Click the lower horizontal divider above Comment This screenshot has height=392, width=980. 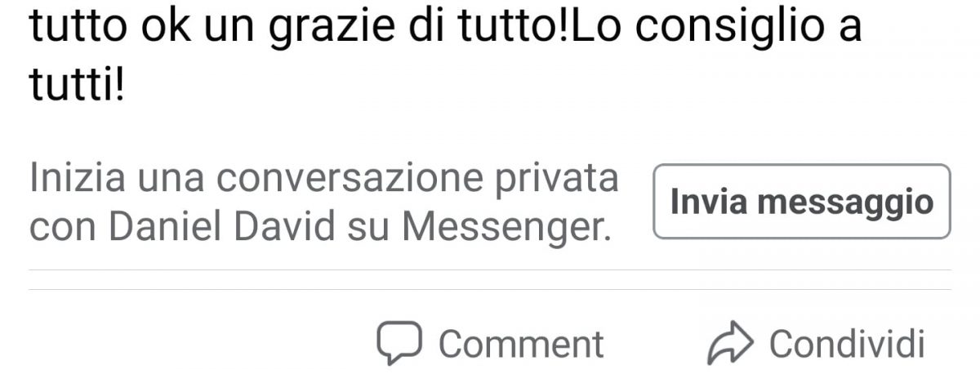click(490, 289)
